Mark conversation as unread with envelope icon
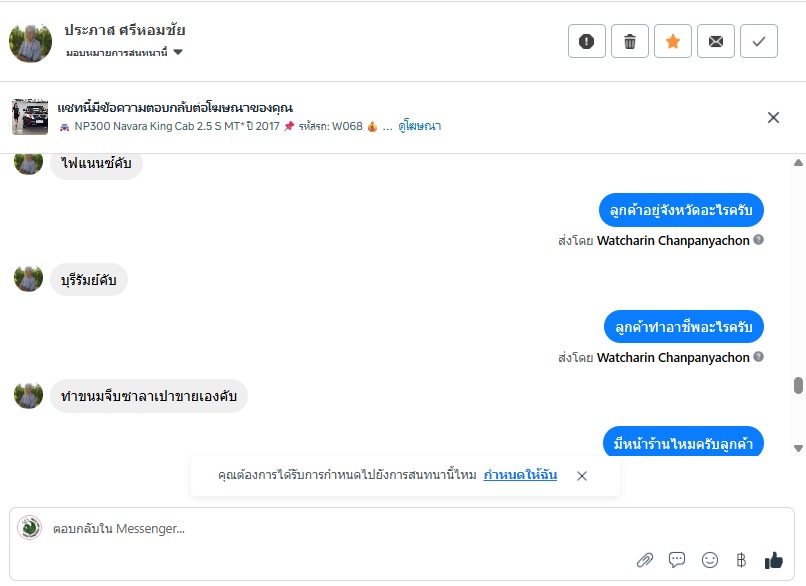 [716, 41]
